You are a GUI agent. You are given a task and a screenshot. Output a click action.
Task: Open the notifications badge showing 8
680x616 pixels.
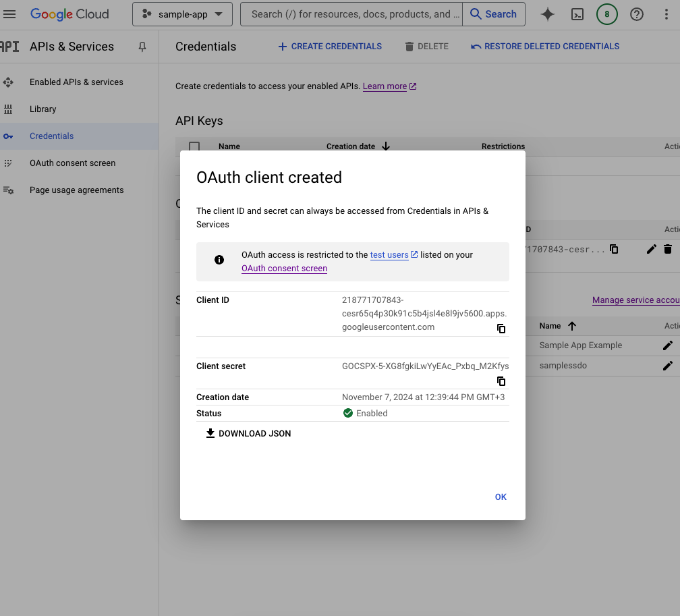point(606,14)
